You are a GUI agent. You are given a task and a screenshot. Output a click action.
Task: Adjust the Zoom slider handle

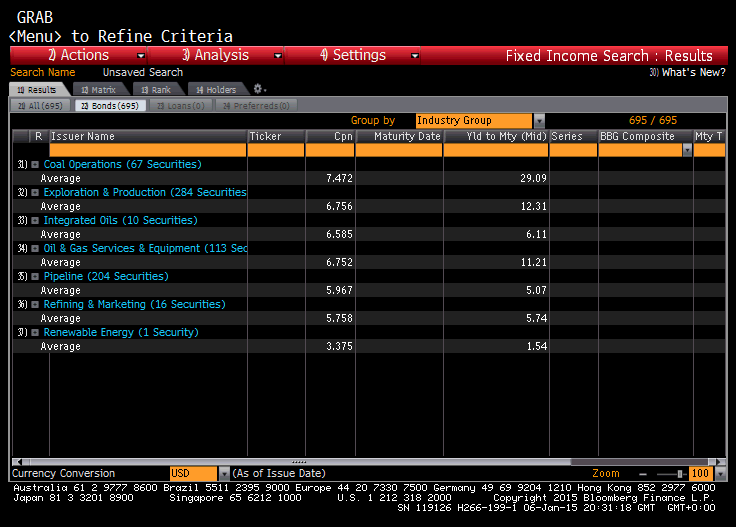point(680,473)
